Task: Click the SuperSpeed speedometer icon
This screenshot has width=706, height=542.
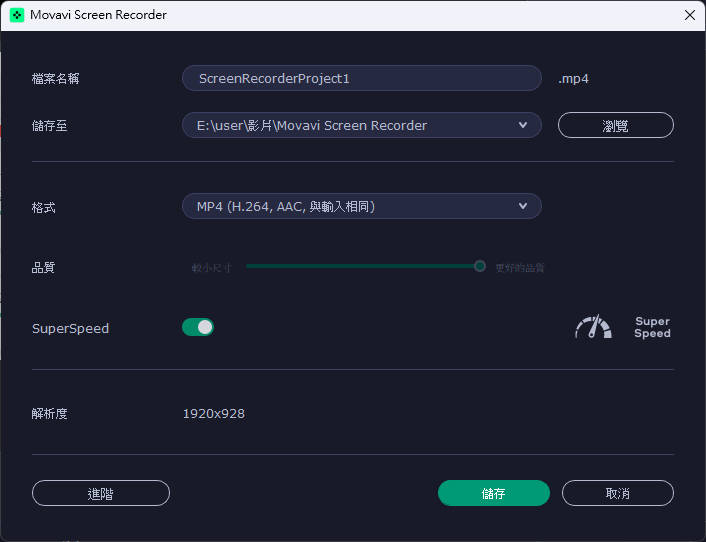Action: point(593,327)
